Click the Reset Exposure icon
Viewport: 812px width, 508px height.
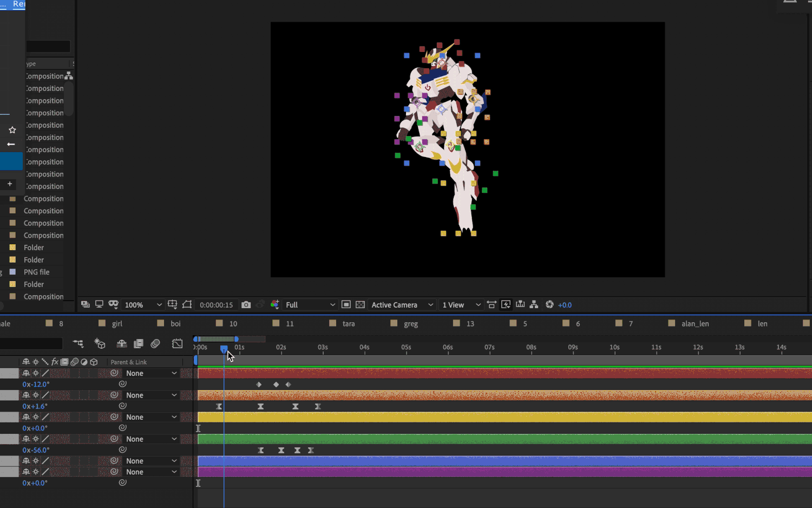[x=549, y=304]
